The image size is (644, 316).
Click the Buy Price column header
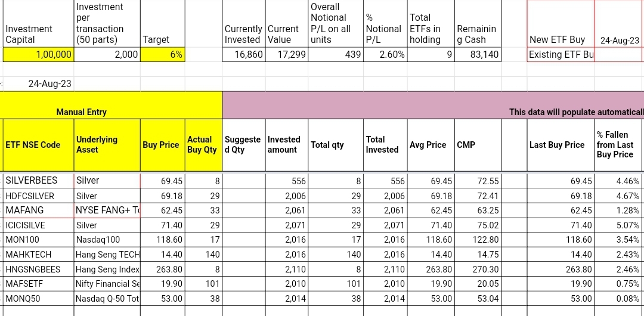[163, 145]
